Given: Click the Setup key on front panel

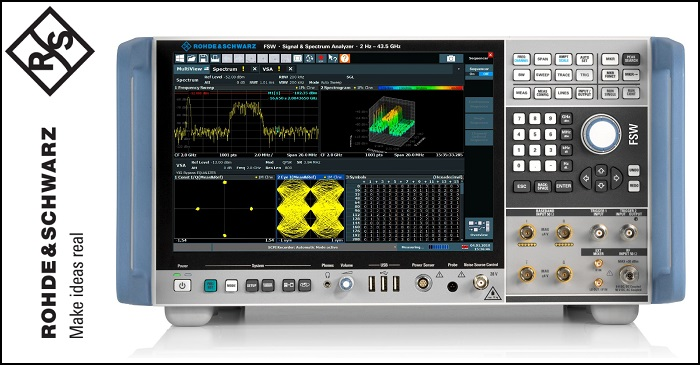Looking at the screenshot, I should pyautogui.click(x=252, y=286).
